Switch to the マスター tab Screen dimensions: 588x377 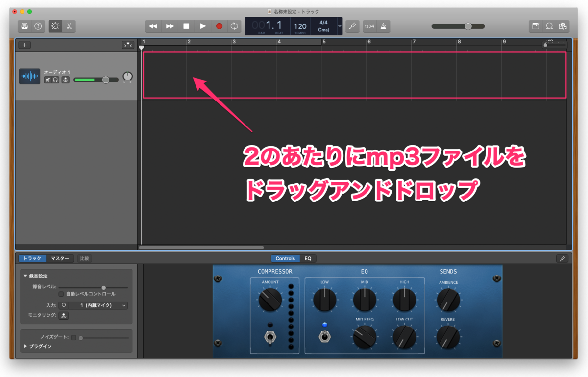click(59, 258)
